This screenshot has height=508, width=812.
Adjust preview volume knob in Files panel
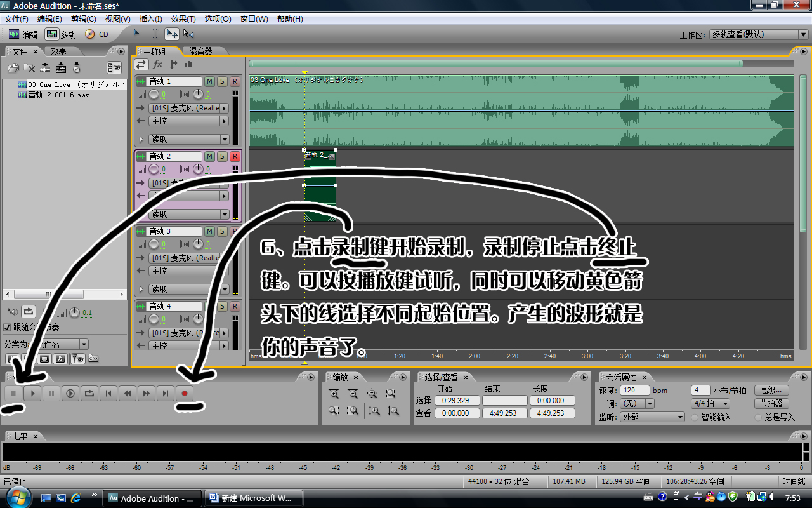[x=75, y=312]
